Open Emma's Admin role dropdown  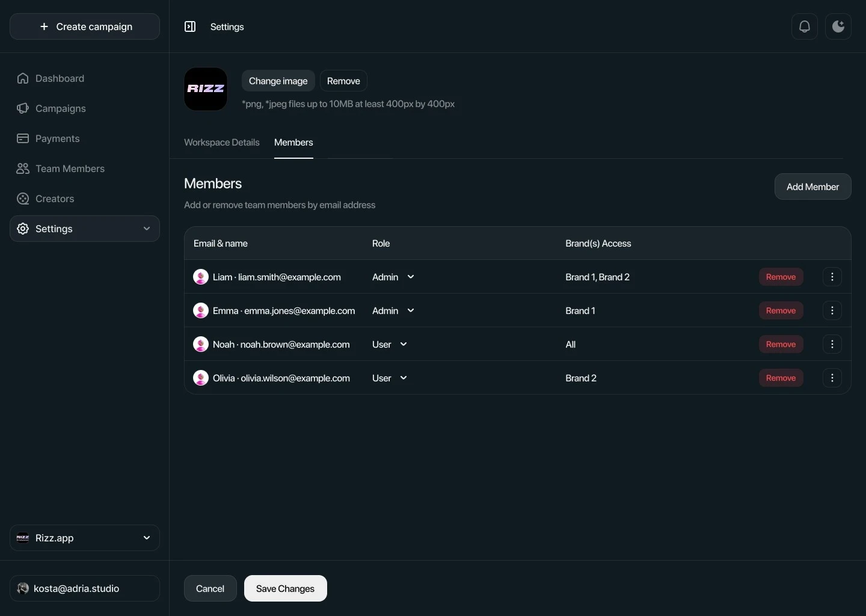click(x=393, y=310)
